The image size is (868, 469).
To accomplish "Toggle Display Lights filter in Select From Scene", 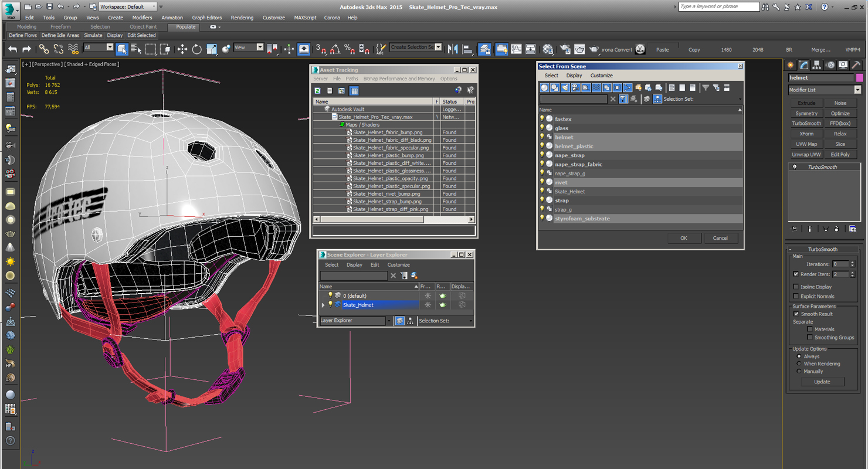I will click(565, 88).
